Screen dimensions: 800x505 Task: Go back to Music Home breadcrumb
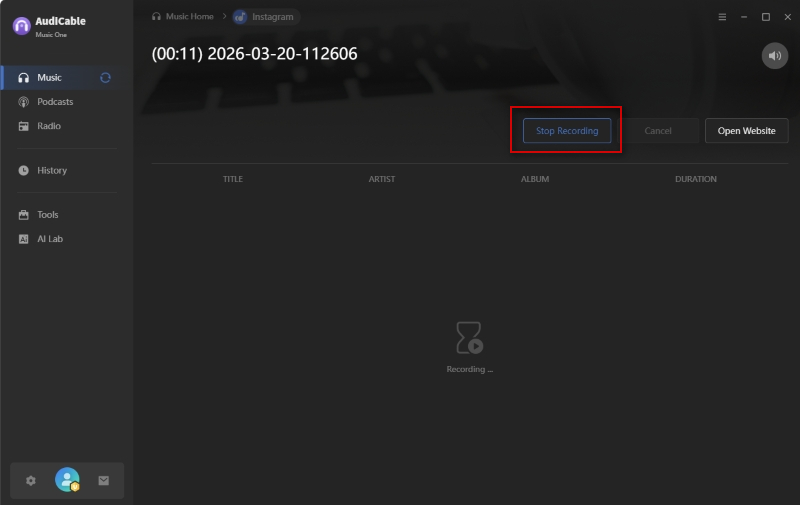point(183,16)
